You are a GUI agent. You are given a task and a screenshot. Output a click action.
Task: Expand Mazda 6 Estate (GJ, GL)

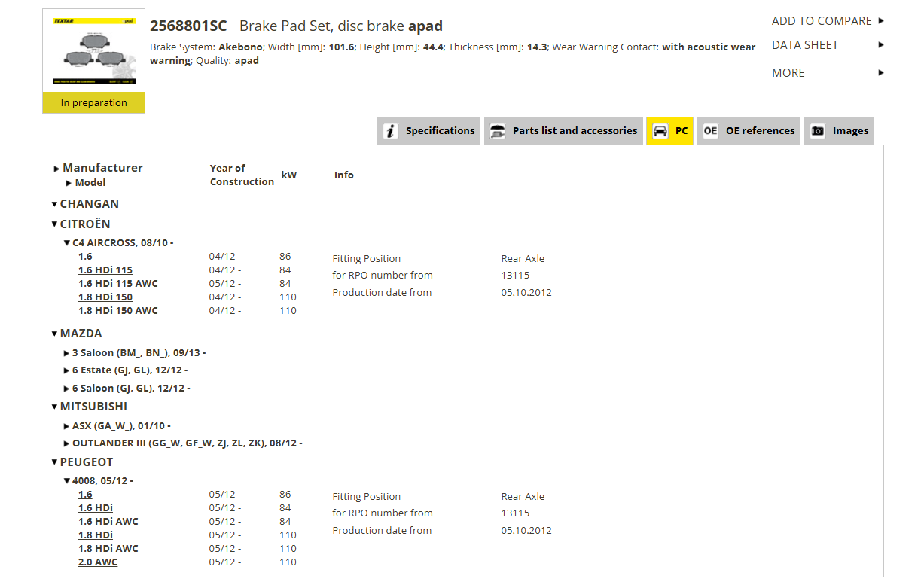coord(126,370)
